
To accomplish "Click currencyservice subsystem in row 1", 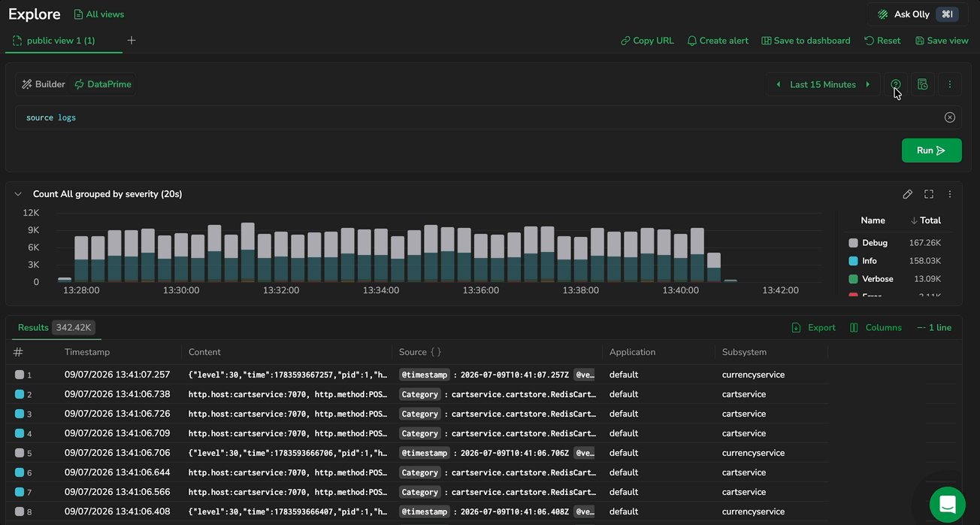I will [753, 375].
